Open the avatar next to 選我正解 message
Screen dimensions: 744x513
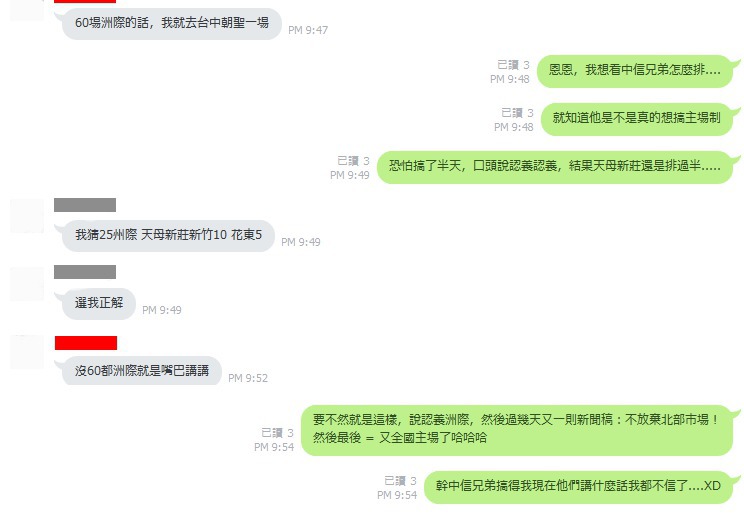pos(27,284)
